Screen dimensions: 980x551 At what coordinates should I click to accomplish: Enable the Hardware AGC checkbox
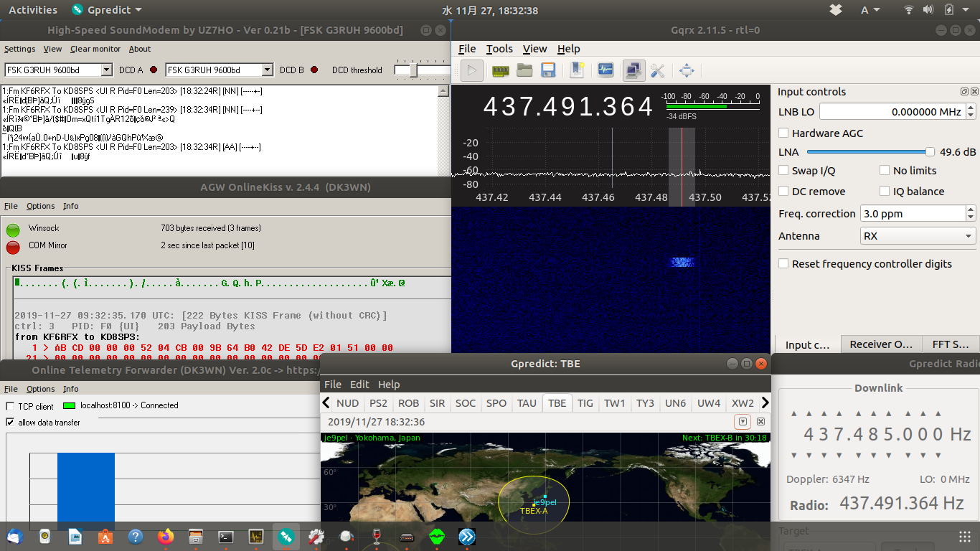pos(784,133)
